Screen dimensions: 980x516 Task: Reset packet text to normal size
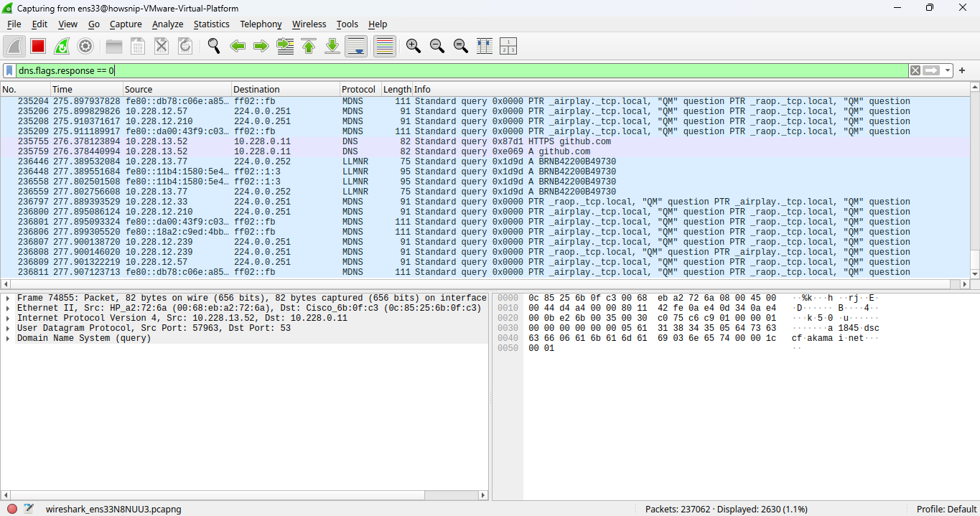461,46
